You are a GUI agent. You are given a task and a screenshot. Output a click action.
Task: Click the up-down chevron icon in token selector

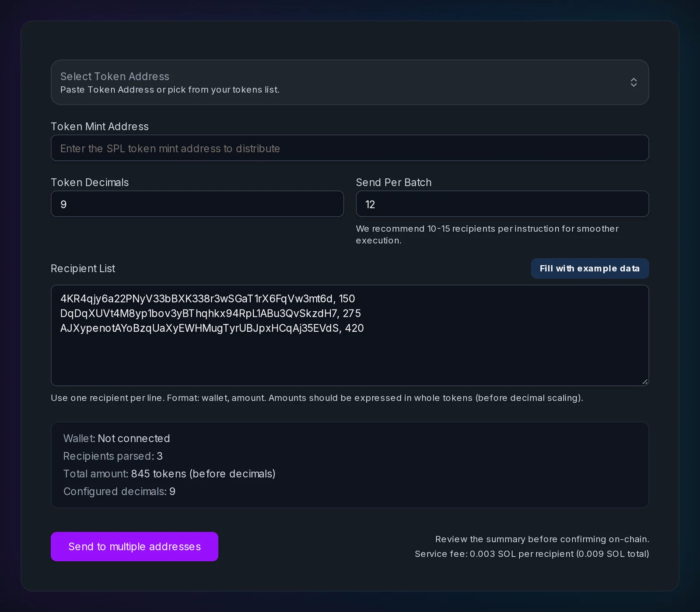(633, 82)
